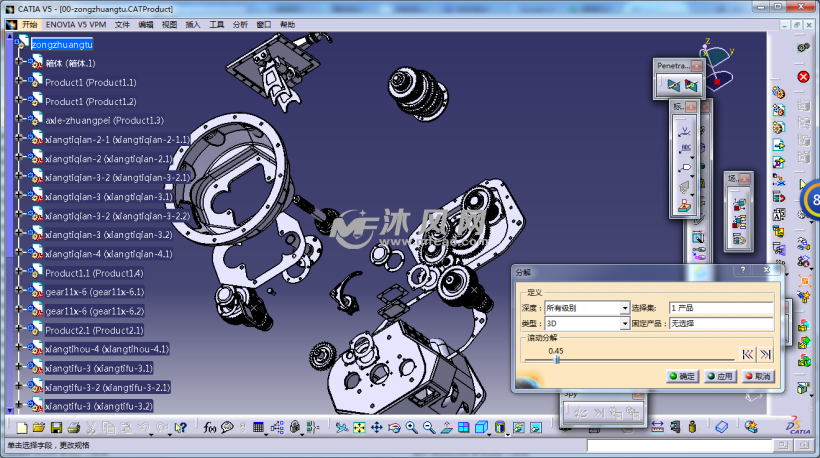Click the 固定产品 field showing 无选择

[721, 324]
